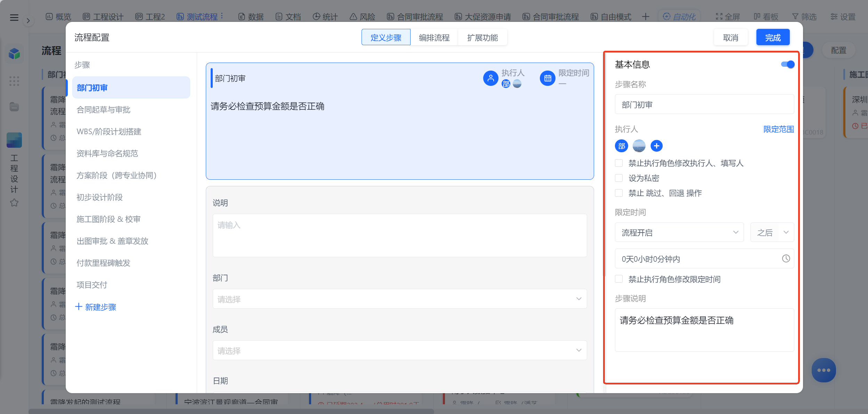This screenshot has width=868, height=414.
Task: Open the 流程开启 dropdown
Action: (679, 232)
